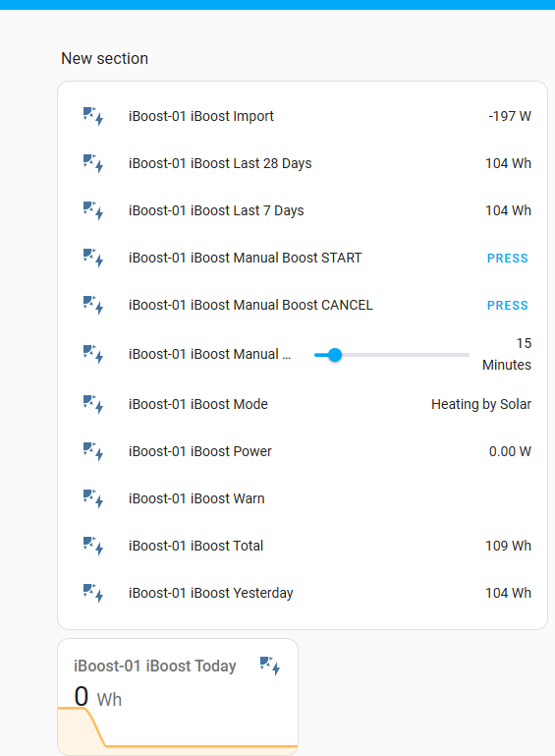Click the icon in iBoost Today card

click(x=270, y=666)
